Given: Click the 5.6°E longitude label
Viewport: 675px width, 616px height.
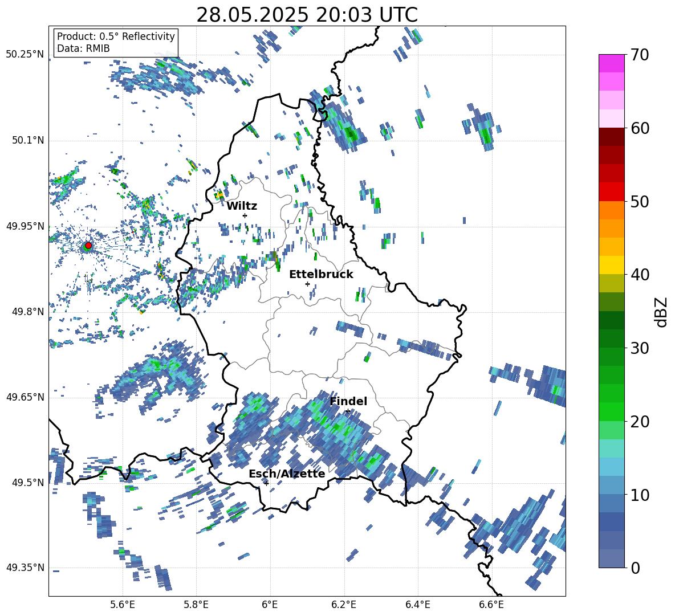Looking at the screenshot, I should (x=123, y=605).
